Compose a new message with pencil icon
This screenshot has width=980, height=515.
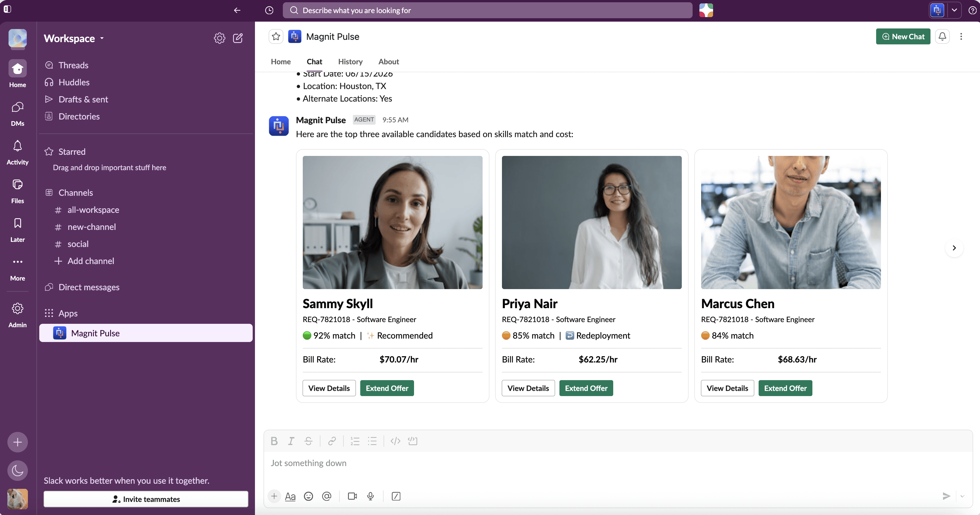(x=238, y=38)
